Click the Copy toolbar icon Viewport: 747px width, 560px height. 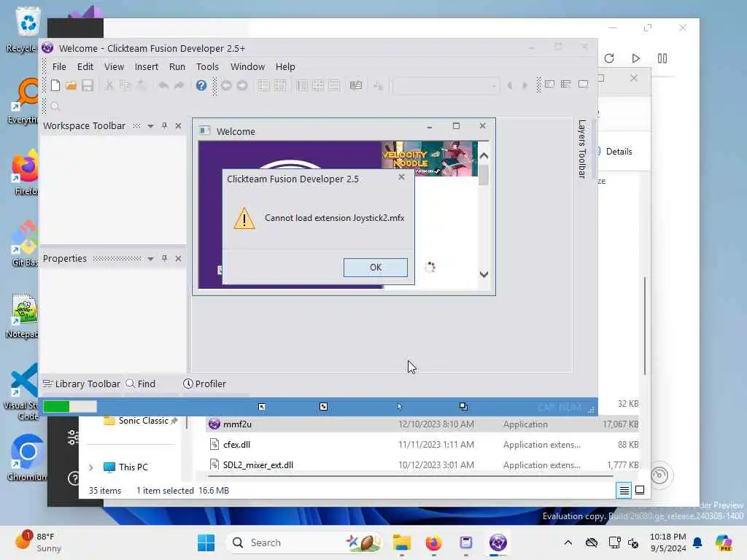[125, 85]
